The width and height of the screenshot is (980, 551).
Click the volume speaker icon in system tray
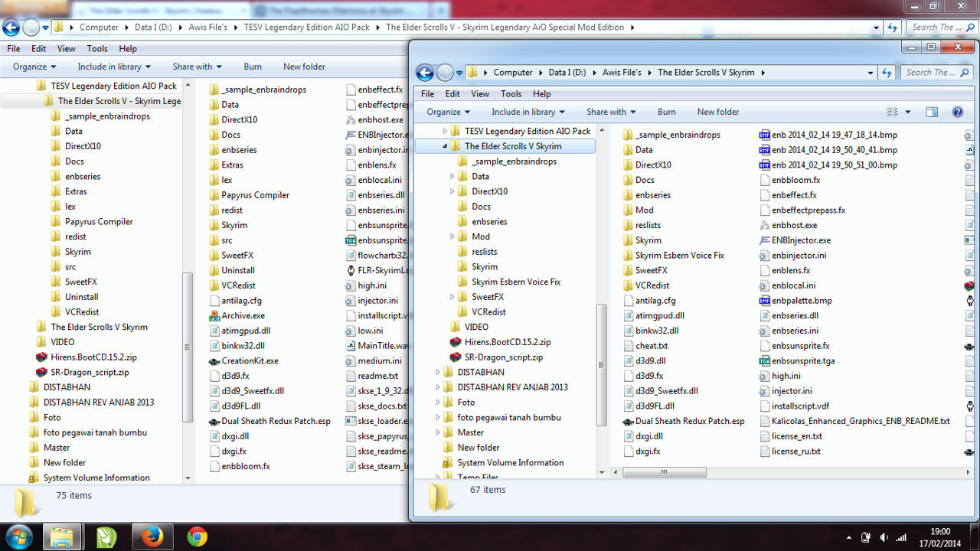tap(884, 537)
